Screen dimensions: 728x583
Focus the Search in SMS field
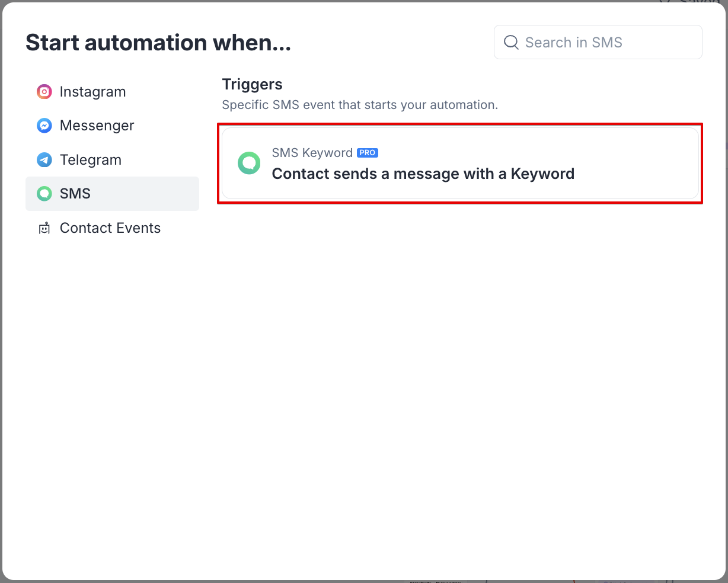tap(605, 42)
